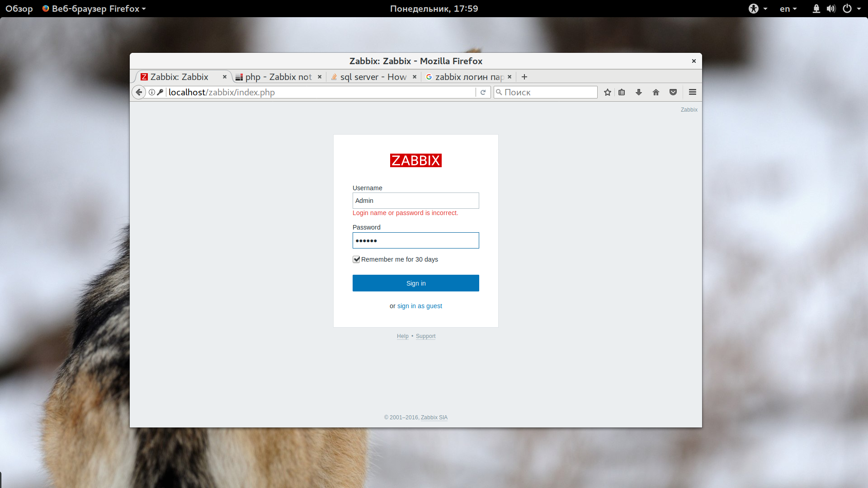Screen dimensions: 868x488
Task: Open the Support link
Action: (425, 336)
